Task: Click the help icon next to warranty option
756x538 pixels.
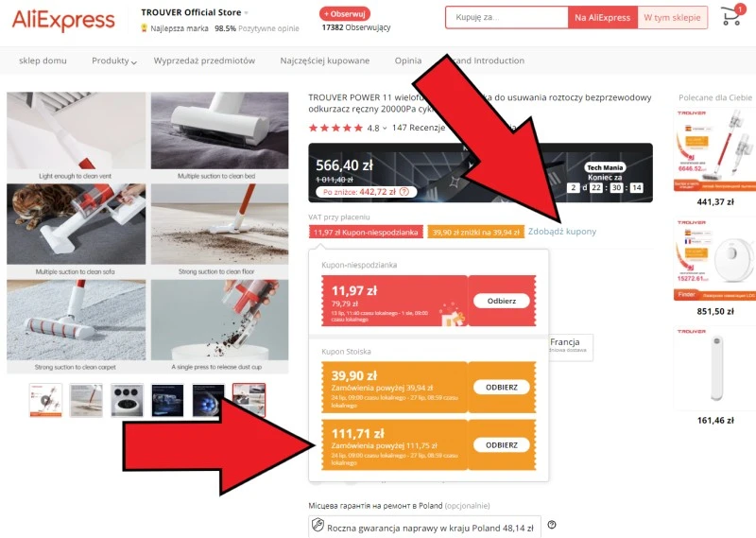Action: [x=552, y=525]
